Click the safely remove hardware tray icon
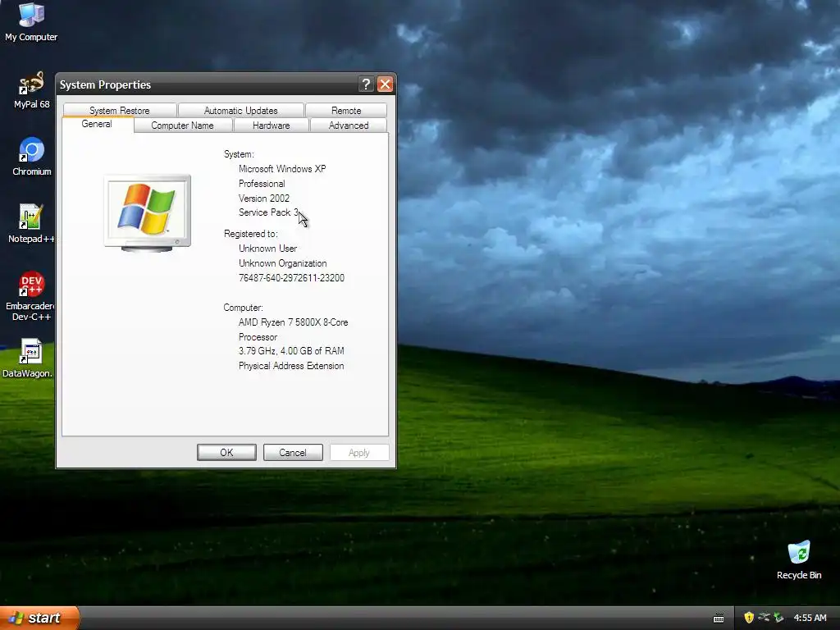The height and width of the screenshot is (630, 840). 764,618
